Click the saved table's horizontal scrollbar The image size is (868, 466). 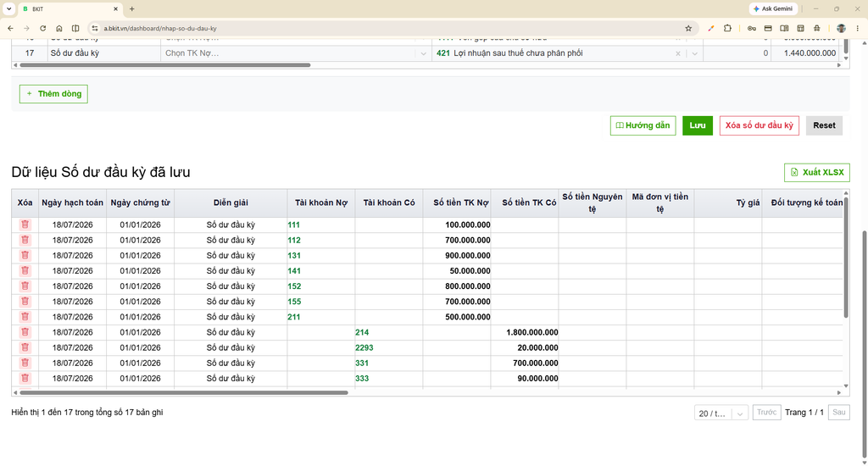pos(184,392)
